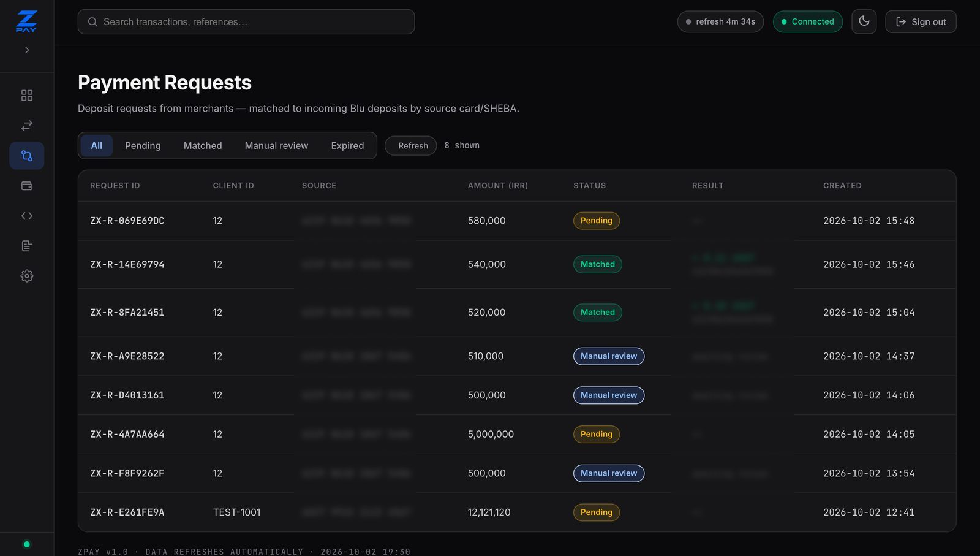Click the Connected status badge

[807, 21]
